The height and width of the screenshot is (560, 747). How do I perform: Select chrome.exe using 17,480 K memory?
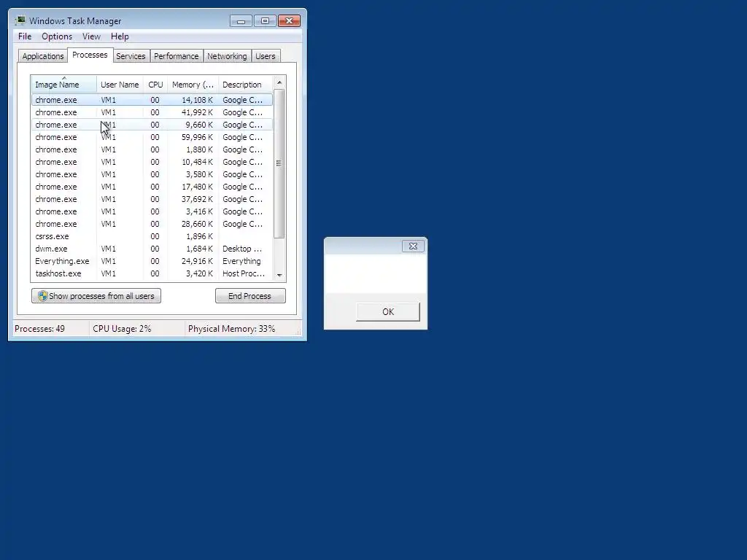(152, 187)
